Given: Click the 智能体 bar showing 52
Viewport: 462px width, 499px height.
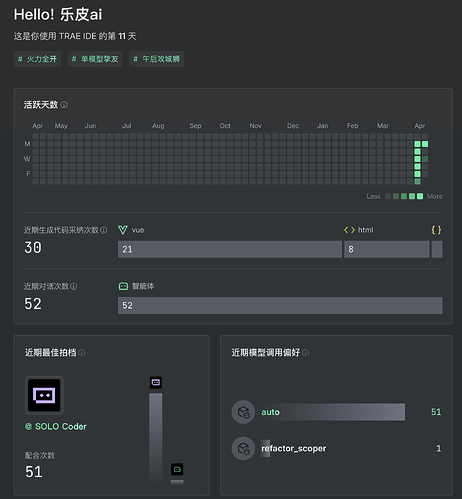Looking at the screenshot, I should point(280,305).
